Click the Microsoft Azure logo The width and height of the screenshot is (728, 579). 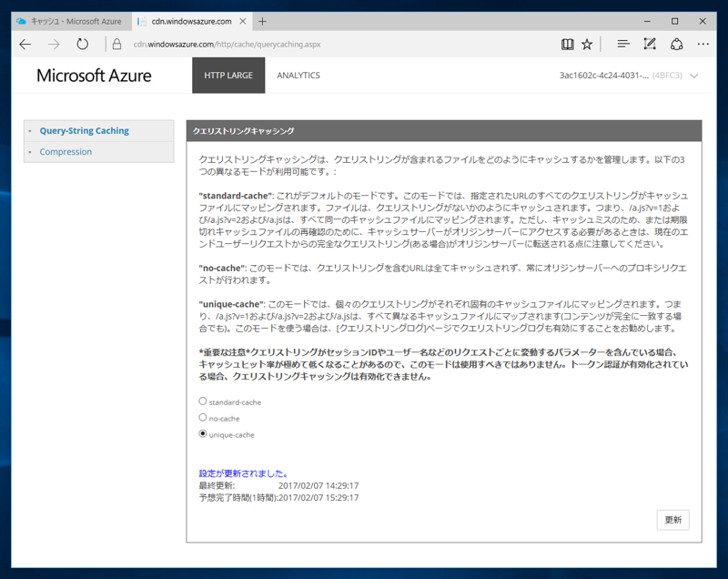point(94,76)
